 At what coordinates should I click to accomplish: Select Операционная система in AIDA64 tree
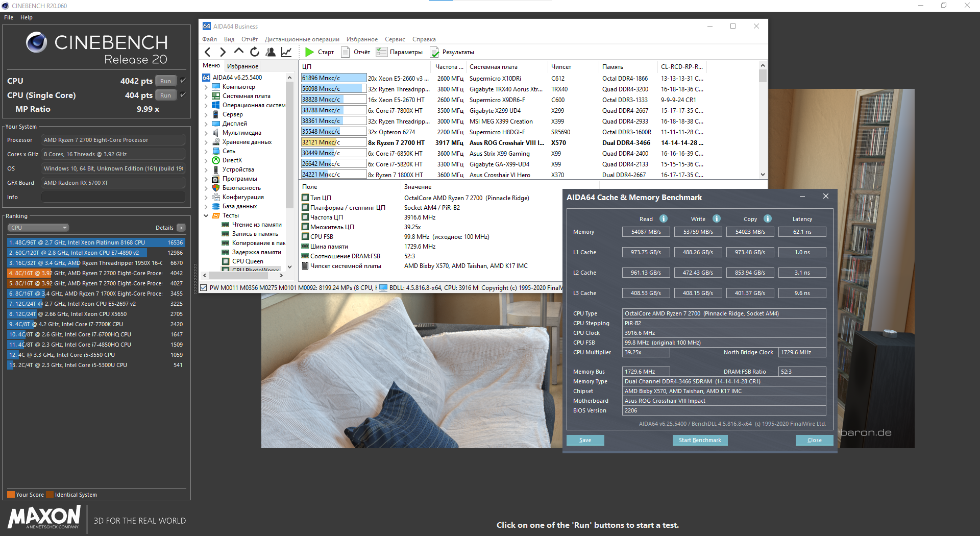[254, 105]
